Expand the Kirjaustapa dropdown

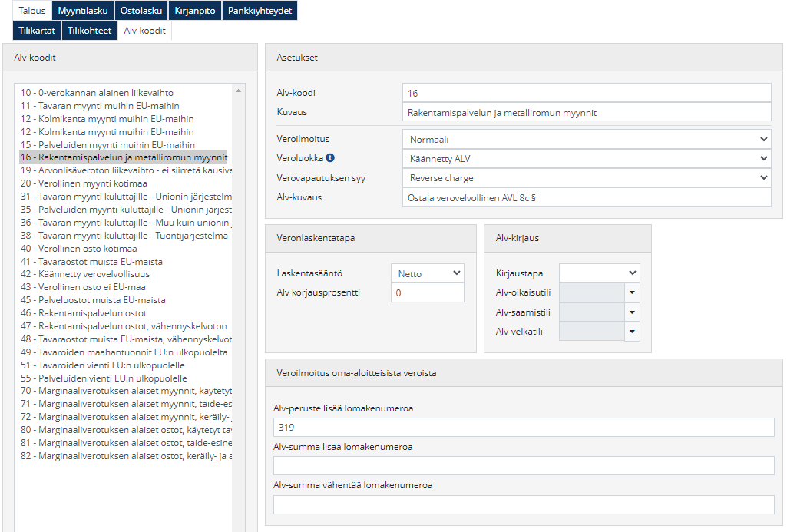click(x=599, y=273)
